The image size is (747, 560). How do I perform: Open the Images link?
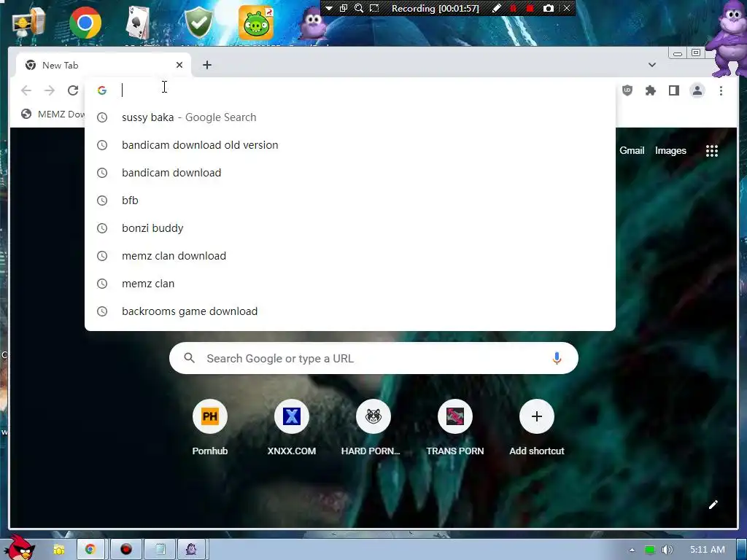(670, 150)
